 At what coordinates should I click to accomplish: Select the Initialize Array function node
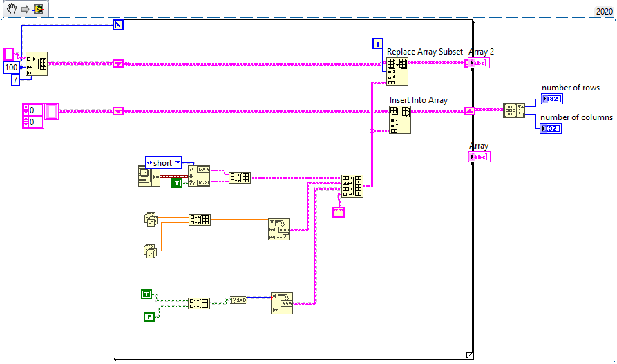pyautogui.click(x=37, y=64)
